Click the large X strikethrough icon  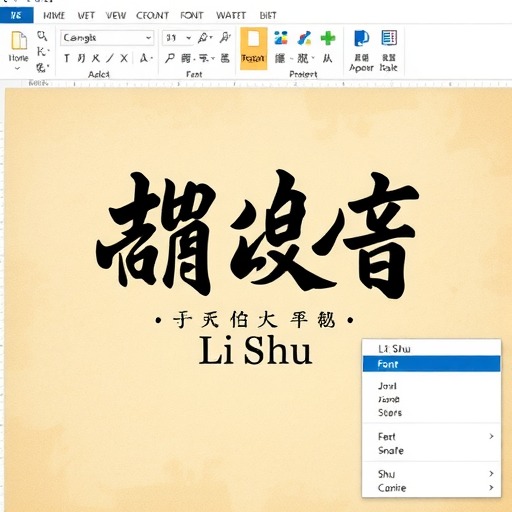click(124, 59)
